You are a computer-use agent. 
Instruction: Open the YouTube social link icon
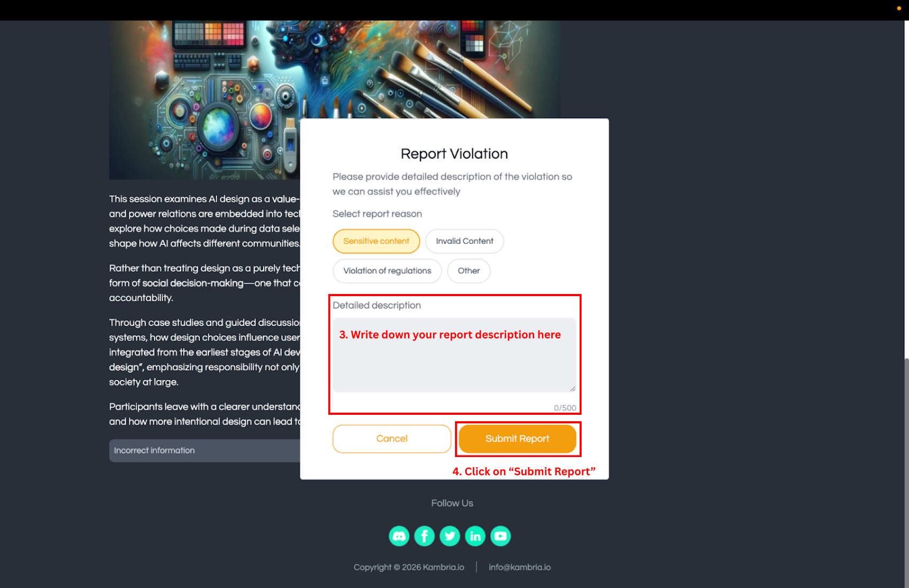point(500,536)
